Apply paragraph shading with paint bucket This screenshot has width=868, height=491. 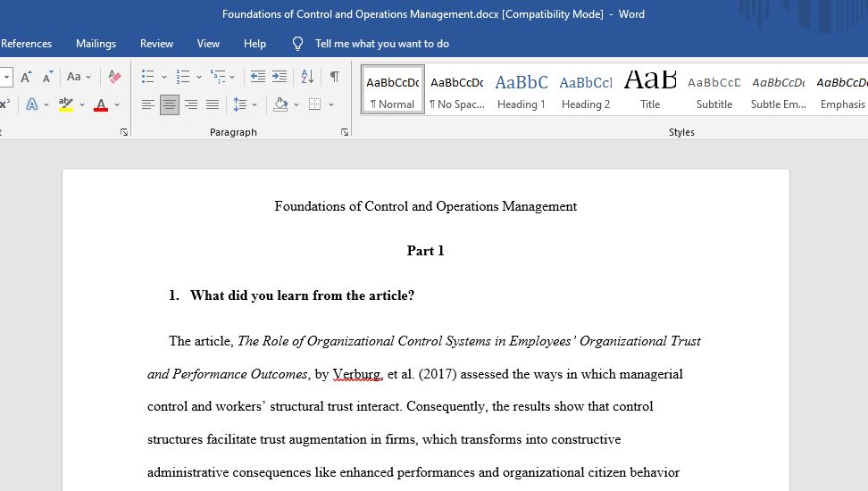click(280, 104)
